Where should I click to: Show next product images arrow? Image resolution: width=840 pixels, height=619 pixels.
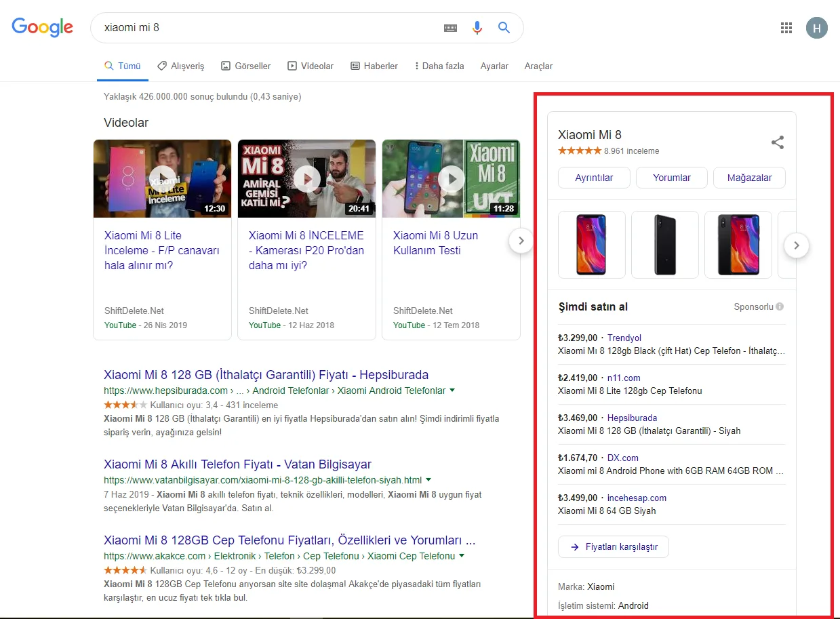coord(797,245)
